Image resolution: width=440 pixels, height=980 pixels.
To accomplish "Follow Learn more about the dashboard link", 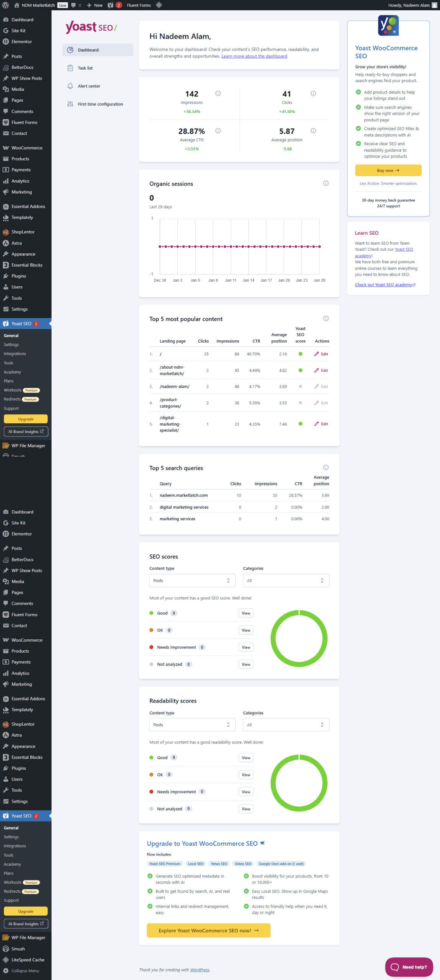I will pyautogui.click(x=254, y=56).
